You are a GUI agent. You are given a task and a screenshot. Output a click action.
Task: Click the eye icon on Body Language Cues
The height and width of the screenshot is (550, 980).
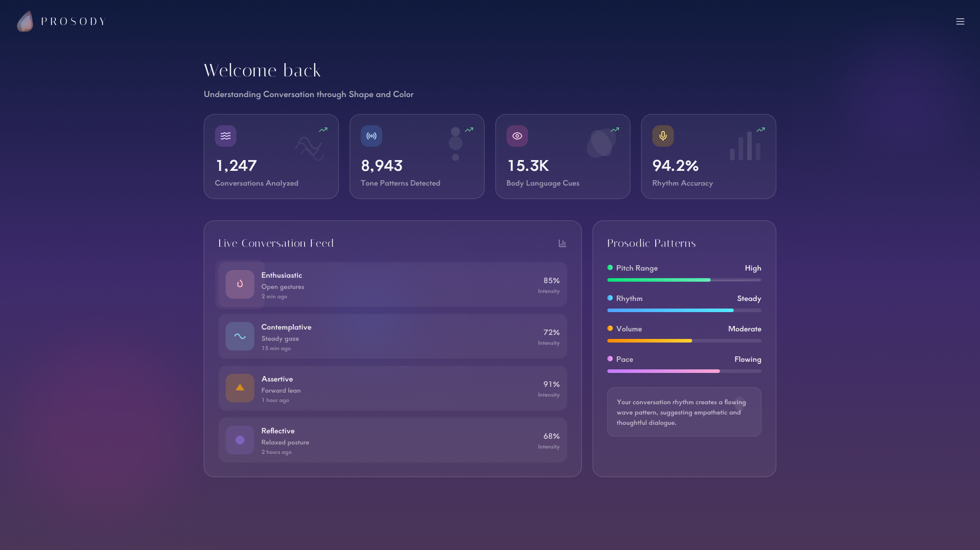[x=517, y=136]
